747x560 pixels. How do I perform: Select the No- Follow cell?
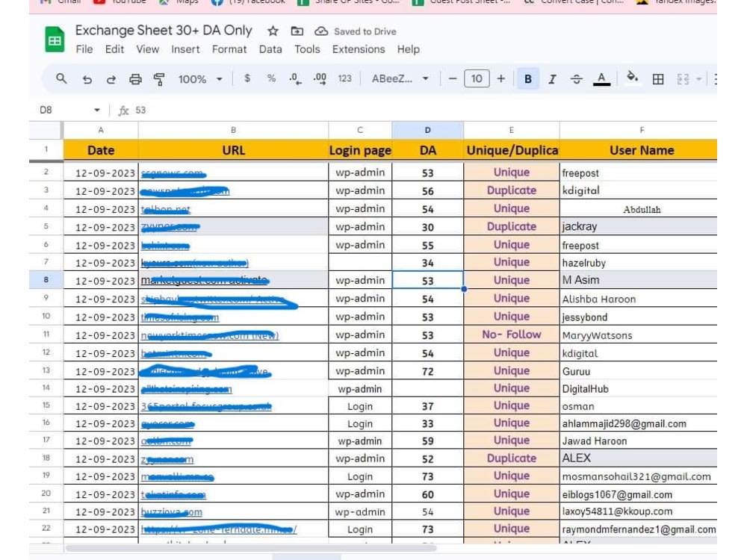pos(511,335)
